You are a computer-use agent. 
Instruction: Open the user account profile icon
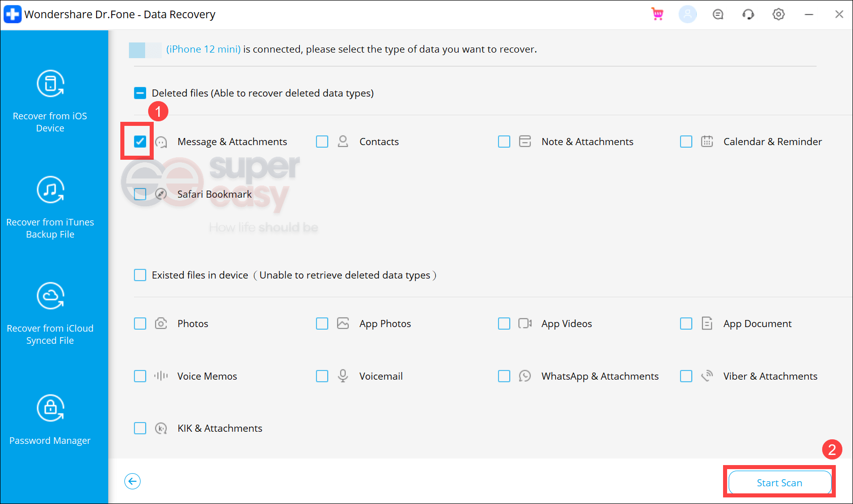coord(688,14)
